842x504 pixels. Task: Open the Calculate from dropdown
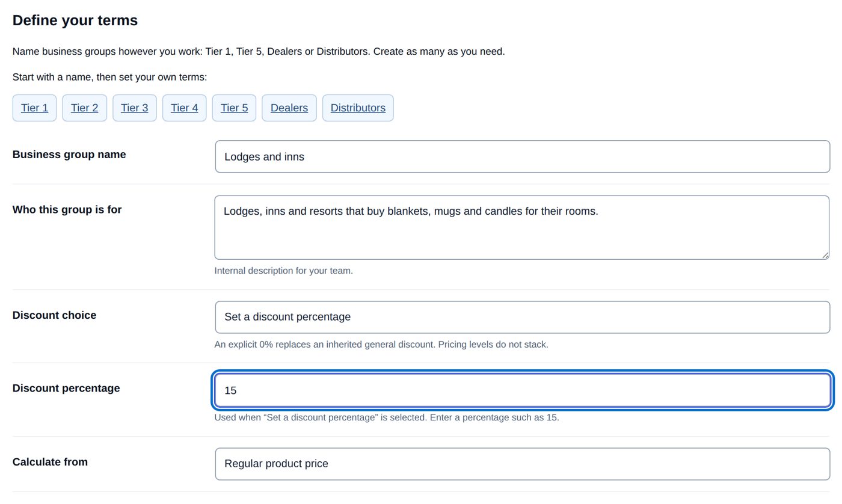(522, 464)
